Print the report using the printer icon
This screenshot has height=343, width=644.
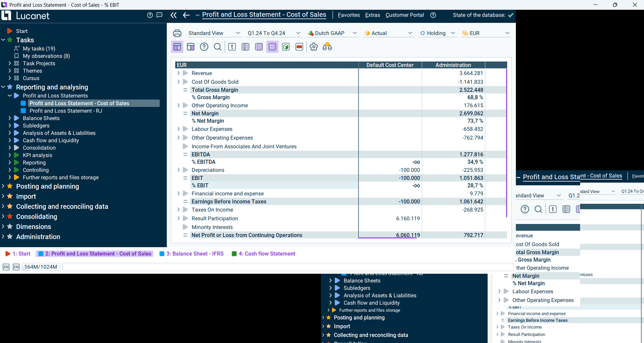[x=177, y=33]
